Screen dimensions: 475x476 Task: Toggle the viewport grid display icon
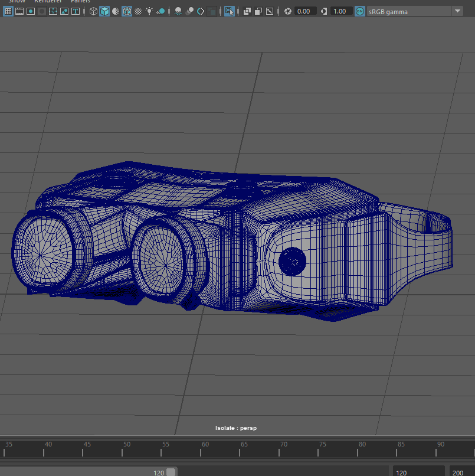pos(8,11)
